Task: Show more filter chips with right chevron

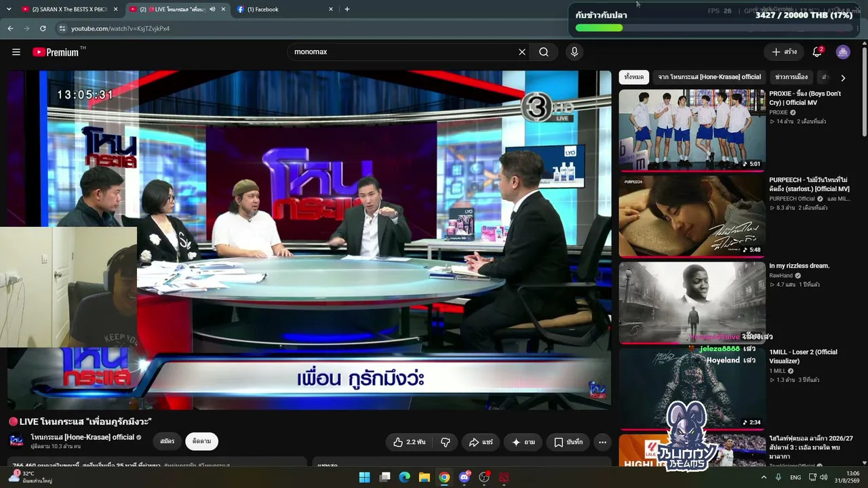Action: click(x=843, y=77)
